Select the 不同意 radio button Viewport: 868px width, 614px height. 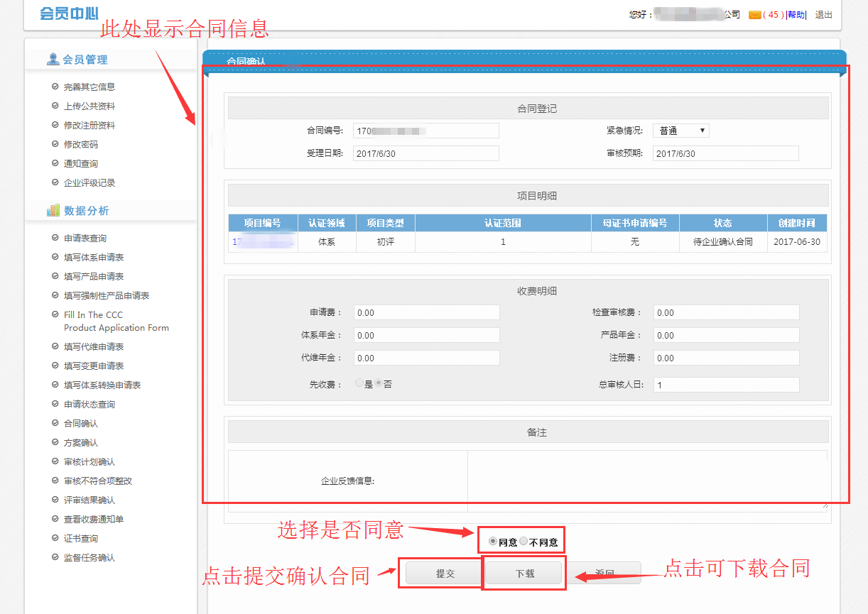coord(523,542)
